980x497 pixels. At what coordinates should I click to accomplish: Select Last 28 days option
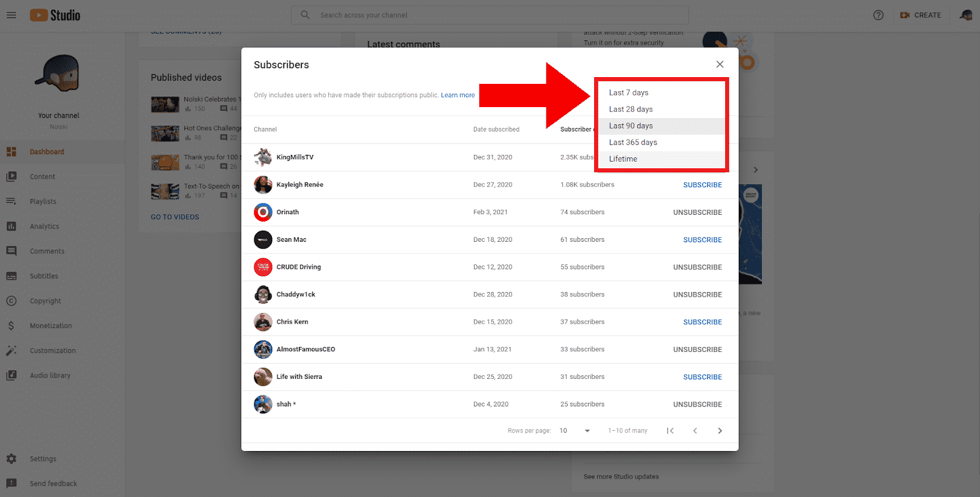click(x=661, y=109)
